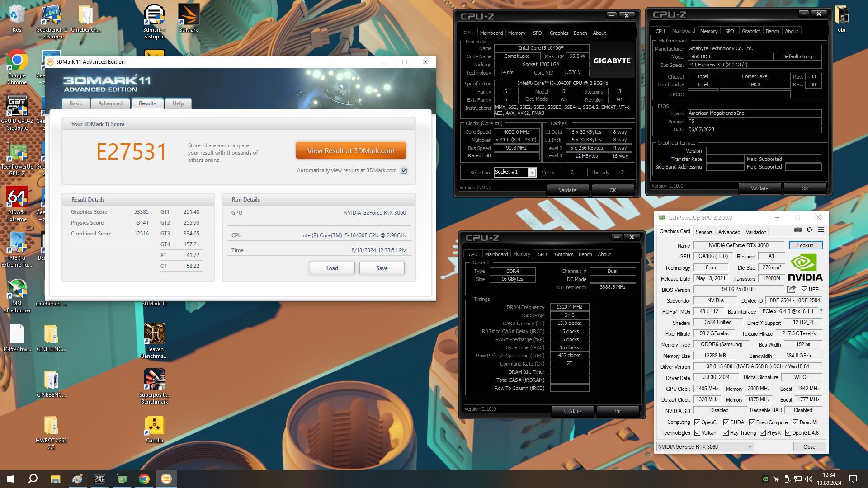Switch to the Basic tab in 3DMark 11

pyautogui.click(x=76, y=103)
